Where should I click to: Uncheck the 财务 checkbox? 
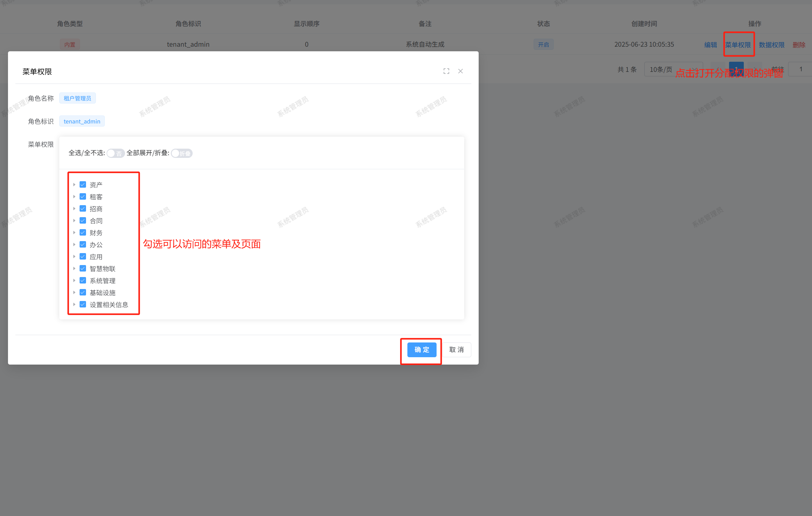coord(83,233)
